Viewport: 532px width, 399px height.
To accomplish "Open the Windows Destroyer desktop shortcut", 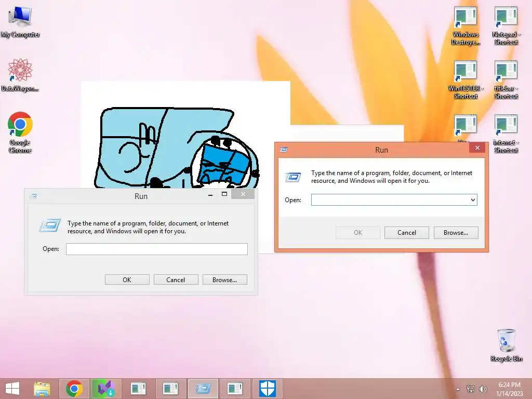I will coord(465,26).
